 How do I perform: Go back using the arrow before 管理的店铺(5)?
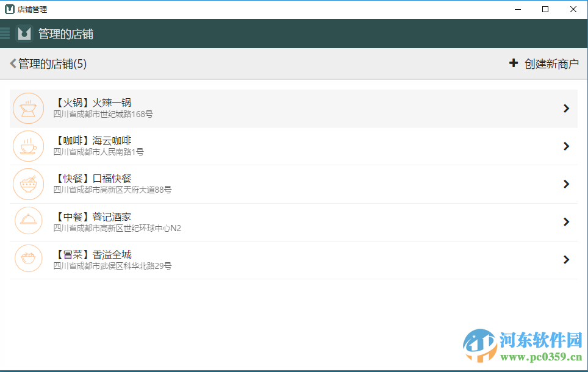click(x=13, y=63)
